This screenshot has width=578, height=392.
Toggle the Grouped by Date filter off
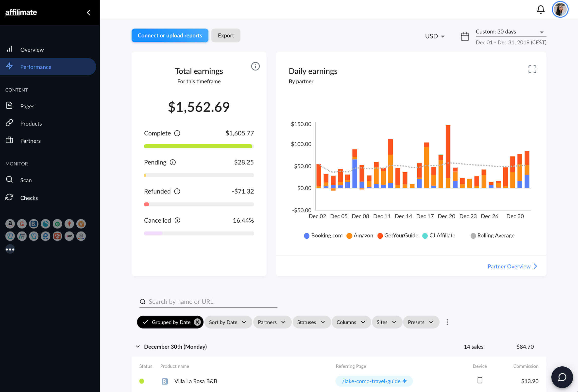(197, 322)
